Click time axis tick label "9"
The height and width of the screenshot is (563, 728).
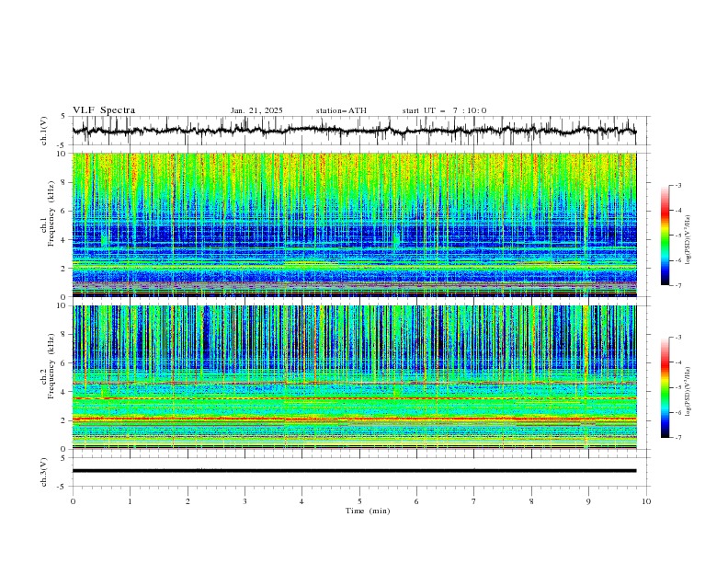pyautogui.click(x=588, y=501)
